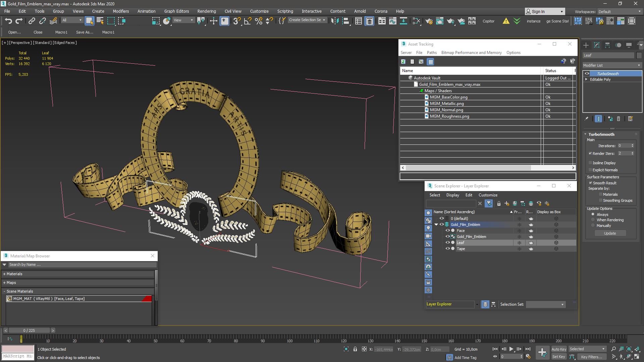Toggle the Percent Snap icon
The height and width of the screenshot is (362, 644).
click(258, 21)
